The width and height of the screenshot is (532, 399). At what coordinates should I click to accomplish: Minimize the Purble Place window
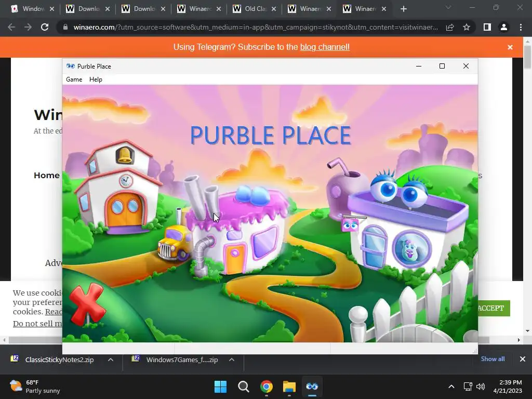[419, 66]
